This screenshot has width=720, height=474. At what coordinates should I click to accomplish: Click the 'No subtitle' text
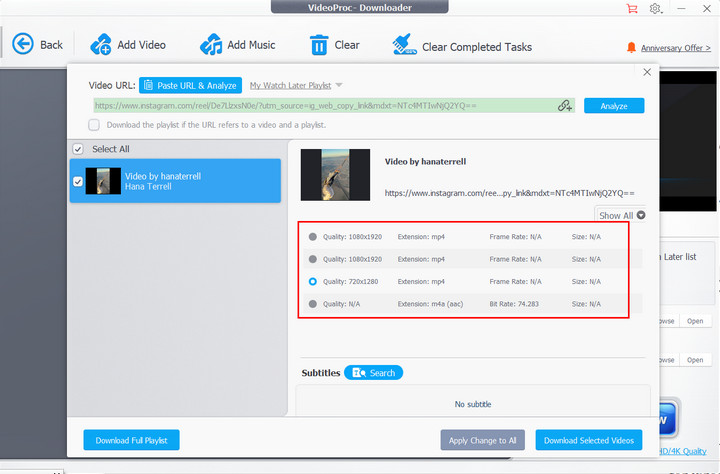coord(473,404)
